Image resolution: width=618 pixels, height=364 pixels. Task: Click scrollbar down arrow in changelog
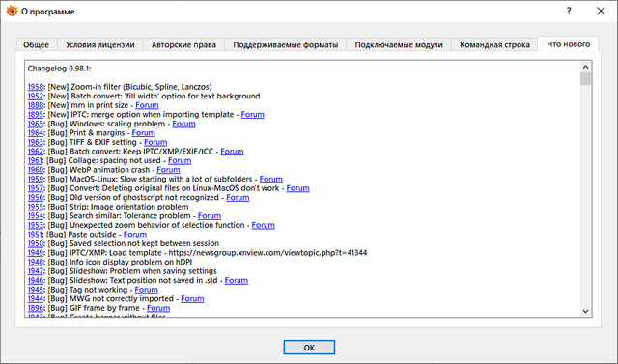click(x=585, y=311)
